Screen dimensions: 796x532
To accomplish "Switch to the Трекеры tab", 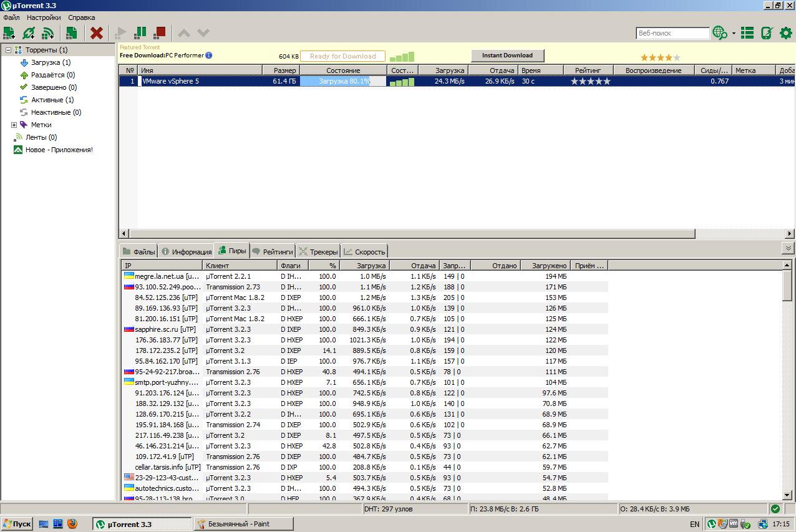I will click(x=318, y=252).
